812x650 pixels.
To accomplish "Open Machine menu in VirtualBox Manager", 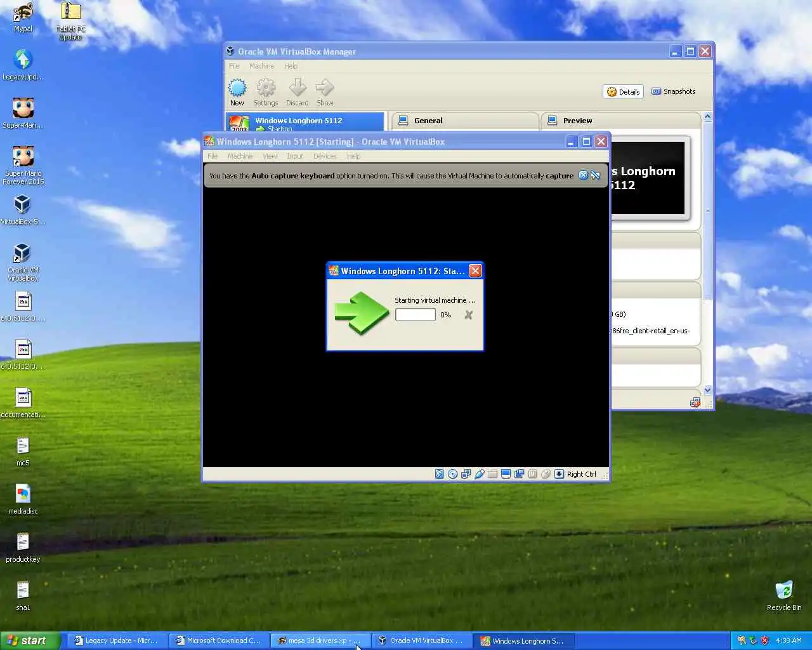I will coord(261,66).
